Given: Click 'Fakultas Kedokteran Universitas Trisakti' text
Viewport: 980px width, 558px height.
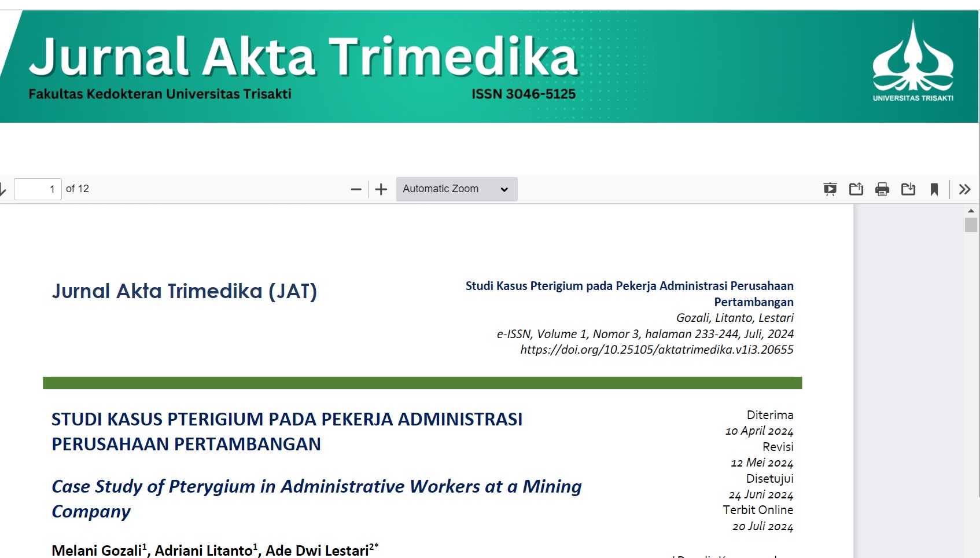Looking at the screenshot, I should (160, 94).
